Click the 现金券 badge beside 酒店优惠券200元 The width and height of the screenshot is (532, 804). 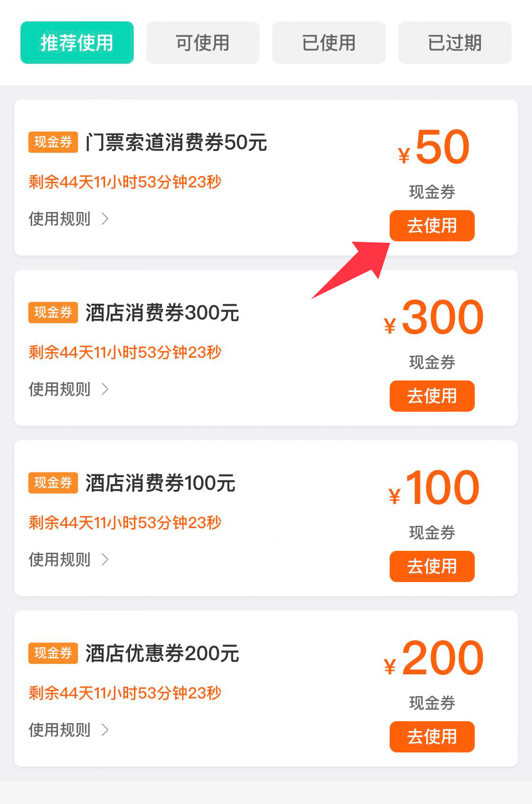[x=53, y=653]
